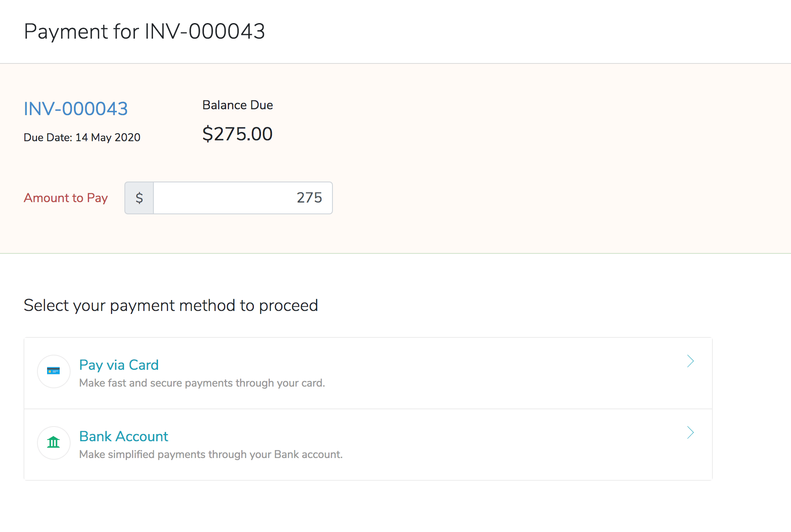The image size is (791, 532).
Task: Click the Select your payment method heading
Action: click(x=171, y=305)
